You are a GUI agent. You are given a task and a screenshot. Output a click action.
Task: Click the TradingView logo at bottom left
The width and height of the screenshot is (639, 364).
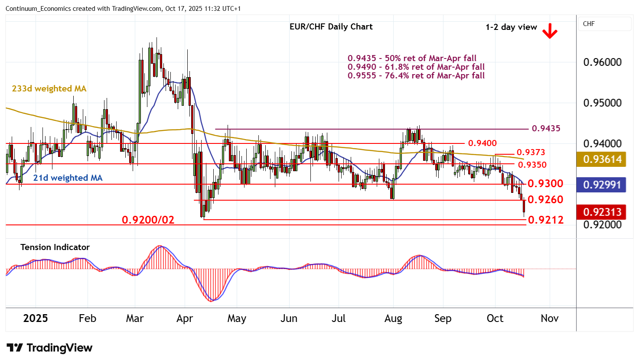pyautogui.click(x=49, y=348)
